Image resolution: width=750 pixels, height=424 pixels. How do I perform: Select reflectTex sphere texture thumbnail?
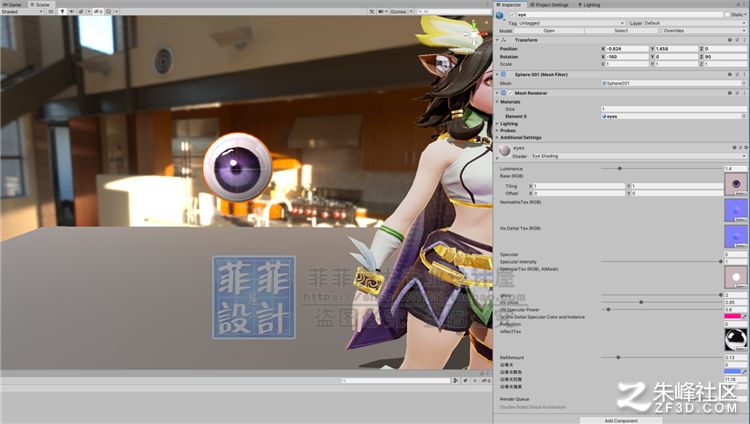coord(736,340)
